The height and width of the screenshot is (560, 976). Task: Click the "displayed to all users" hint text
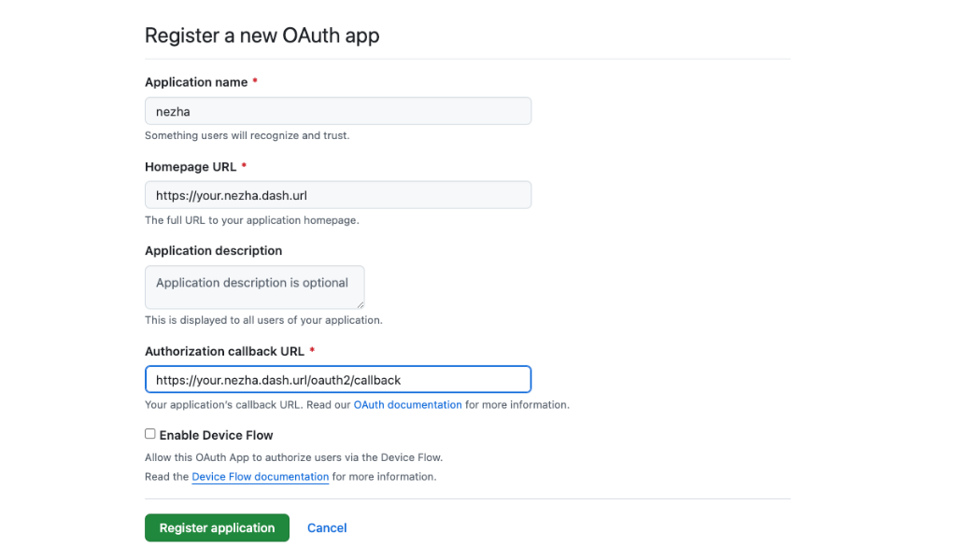(x=263, y=320)
